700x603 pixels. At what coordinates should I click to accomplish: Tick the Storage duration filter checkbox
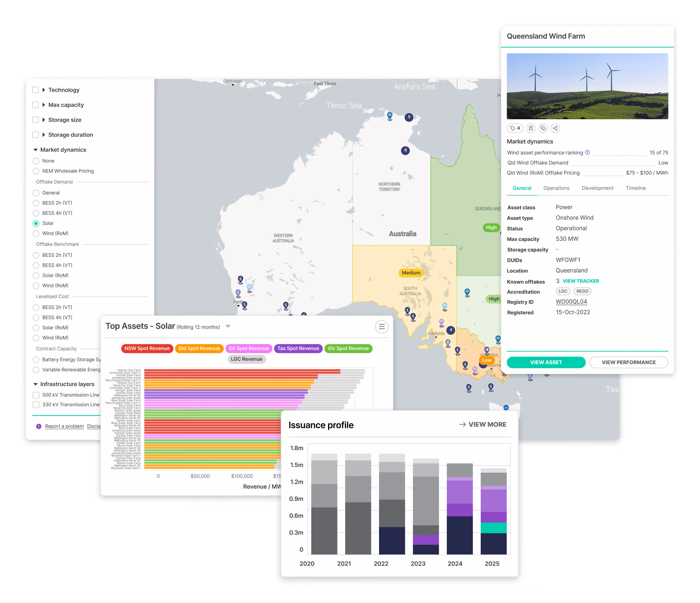click(x=36, y=135)
